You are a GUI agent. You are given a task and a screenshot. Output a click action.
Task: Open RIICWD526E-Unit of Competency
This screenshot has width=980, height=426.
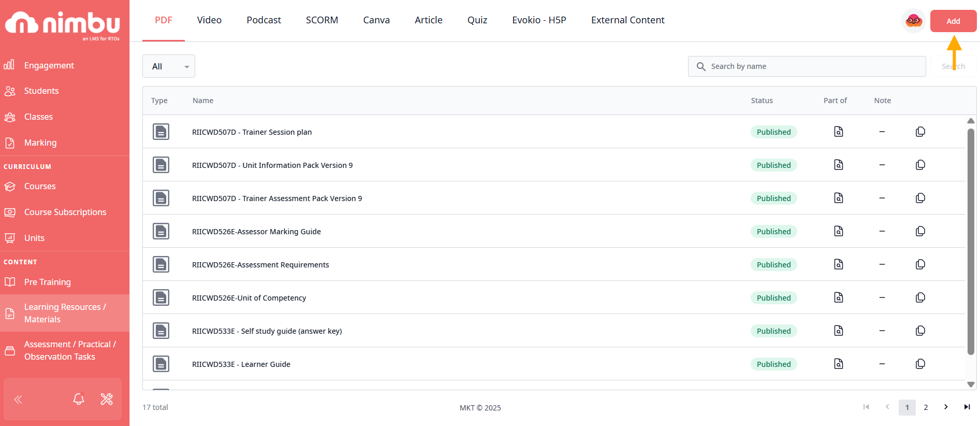(x=249, y=298)
